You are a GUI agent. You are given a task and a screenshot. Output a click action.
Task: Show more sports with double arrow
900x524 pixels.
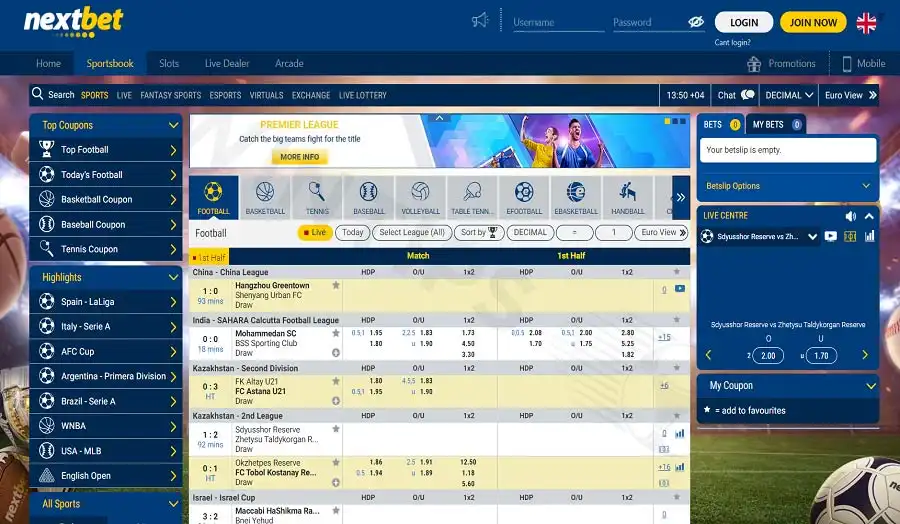click(x=681, y=197)
